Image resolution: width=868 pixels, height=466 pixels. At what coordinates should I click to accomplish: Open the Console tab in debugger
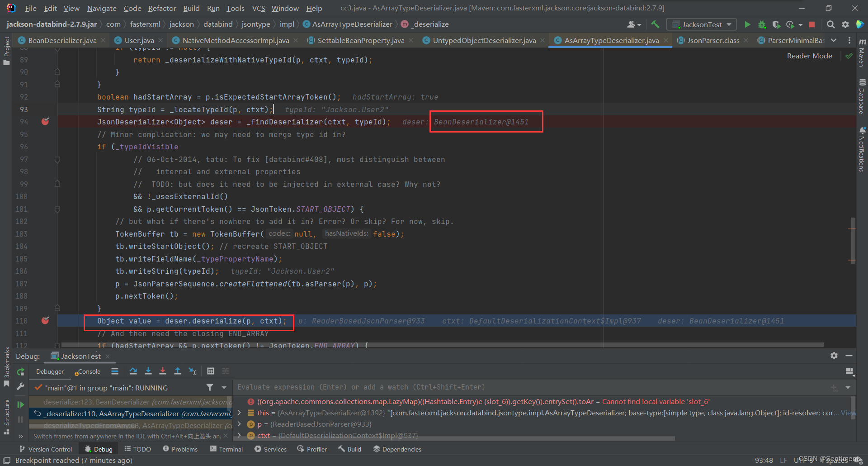[x=89, y=371]
